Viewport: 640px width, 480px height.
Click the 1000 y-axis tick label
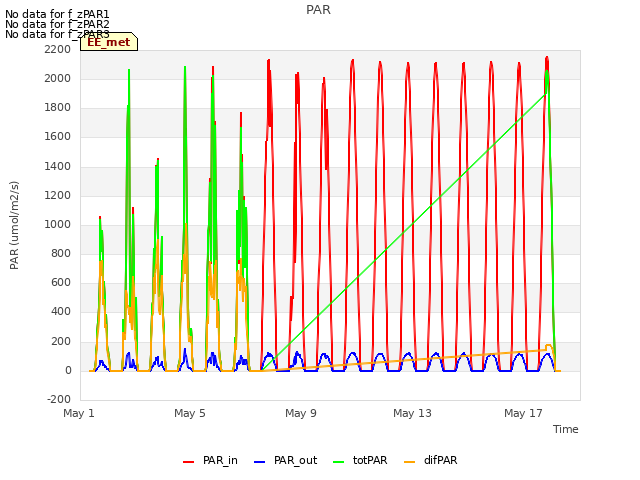58,224
